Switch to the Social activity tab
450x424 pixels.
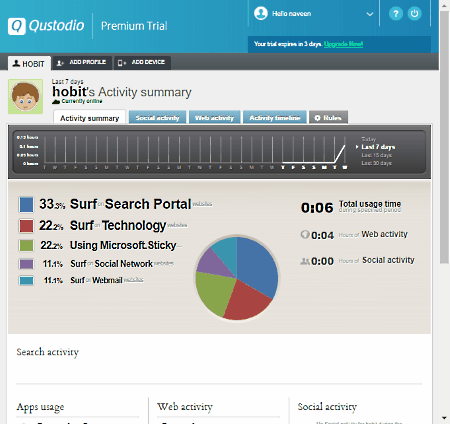tap(157, 118)
